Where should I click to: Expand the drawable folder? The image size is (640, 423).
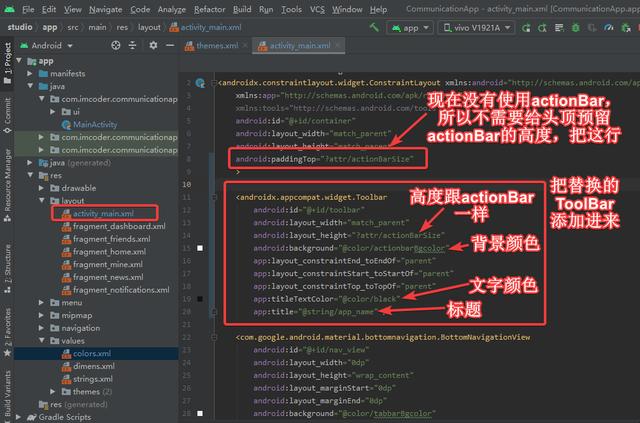point(41,188)
